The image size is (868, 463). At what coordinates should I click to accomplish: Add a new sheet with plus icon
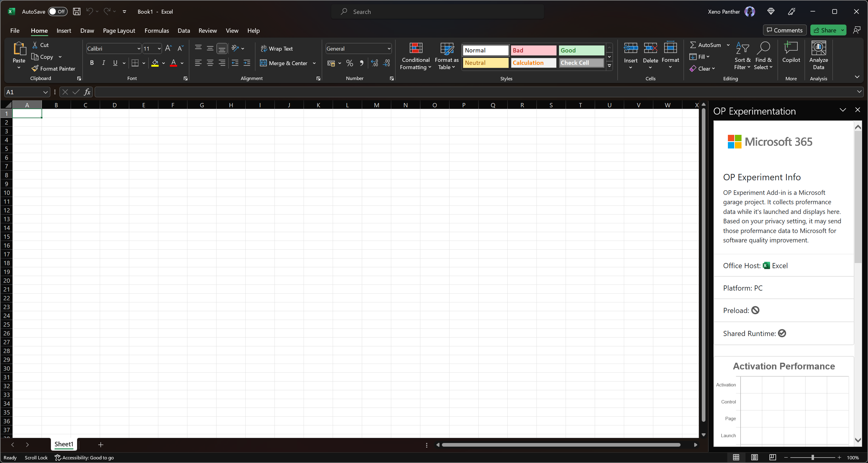pyautogui.click(x=100, y=445)
